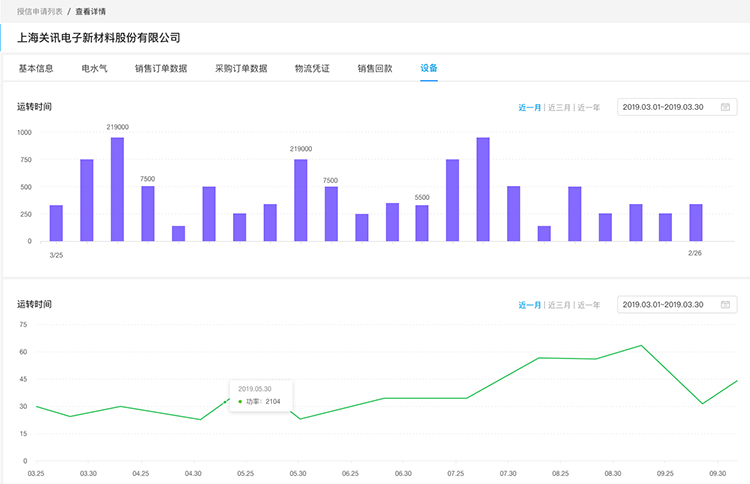Open calendar icon in bar chart date picker
Screen dimensions: 750x484
point(725,107)
